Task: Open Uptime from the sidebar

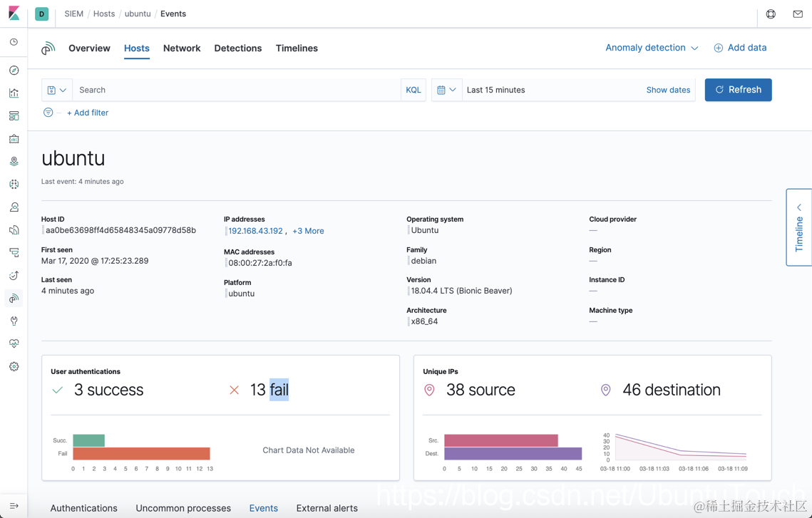Action: pos(14,275)
